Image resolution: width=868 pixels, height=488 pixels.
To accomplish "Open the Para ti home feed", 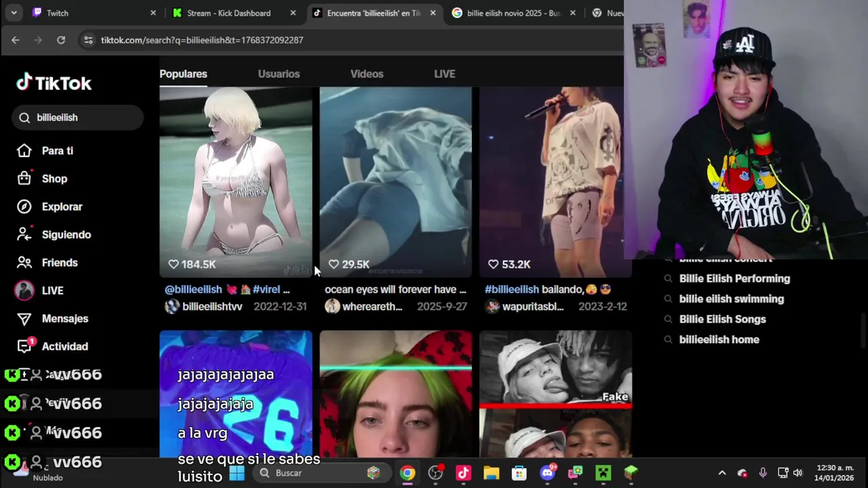I will click(x=45, y=151).
